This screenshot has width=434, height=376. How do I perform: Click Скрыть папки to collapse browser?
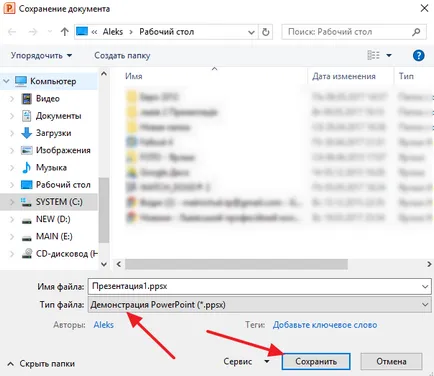[x=41, y=364]
